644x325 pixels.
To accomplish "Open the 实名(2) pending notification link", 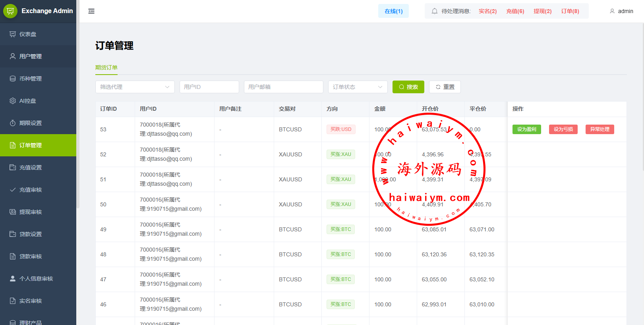I will [488, 11].
